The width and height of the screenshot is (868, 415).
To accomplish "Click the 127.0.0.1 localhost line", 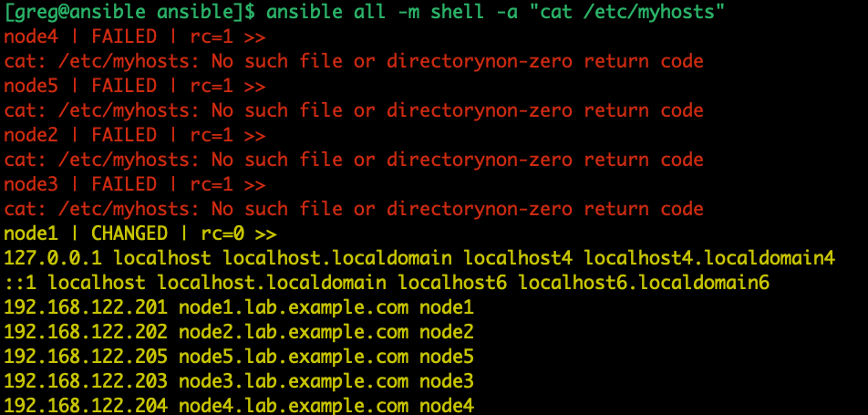I will coord(419,258).
